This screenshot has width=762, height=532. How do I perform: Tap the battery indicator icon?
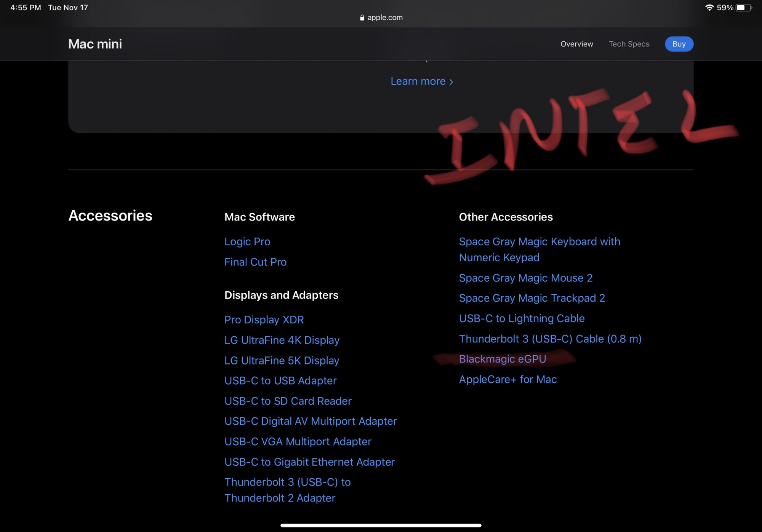point(743,8)
